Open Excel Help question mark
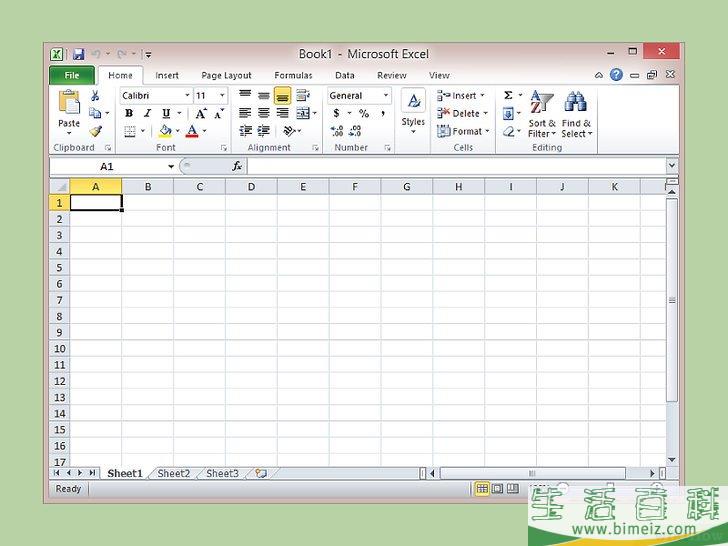Viewport: 728px width, 546px height. click(x=616, y=75)
